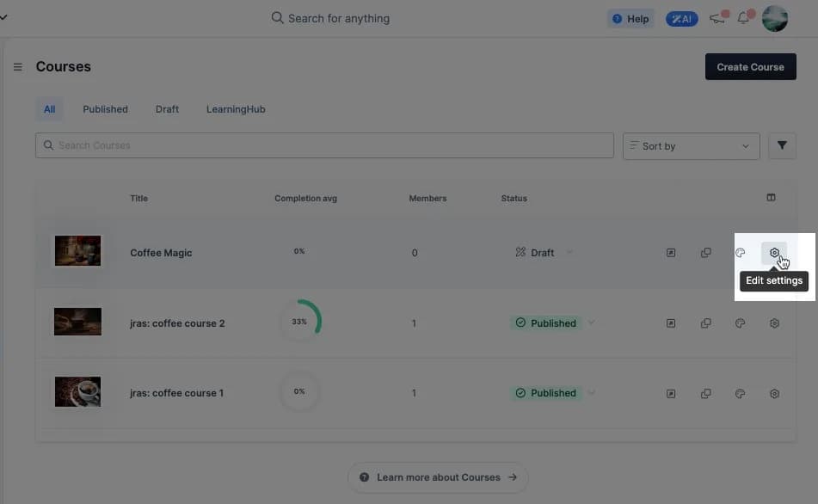Duplicate jras: coffee course 2
818x504 pixels.
tap(705, 323)
